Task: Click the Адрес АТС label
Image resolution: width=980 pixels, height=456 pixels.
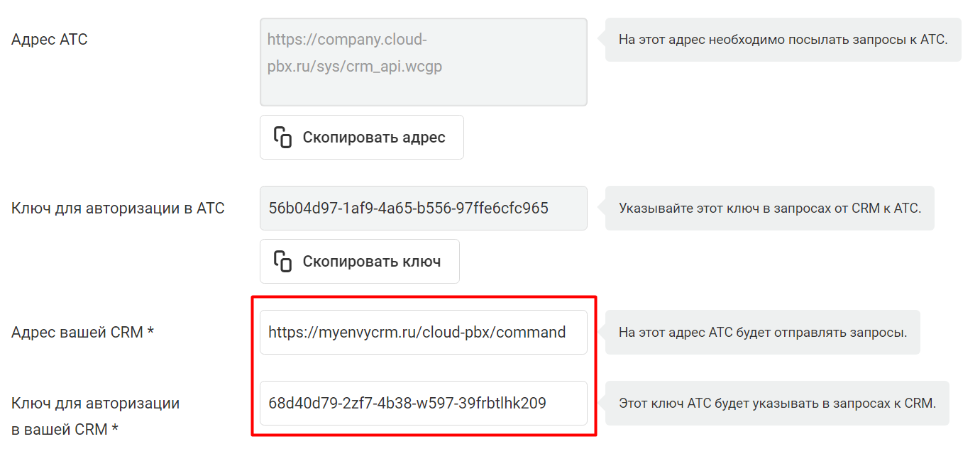Action: click(x=50, y=40)
